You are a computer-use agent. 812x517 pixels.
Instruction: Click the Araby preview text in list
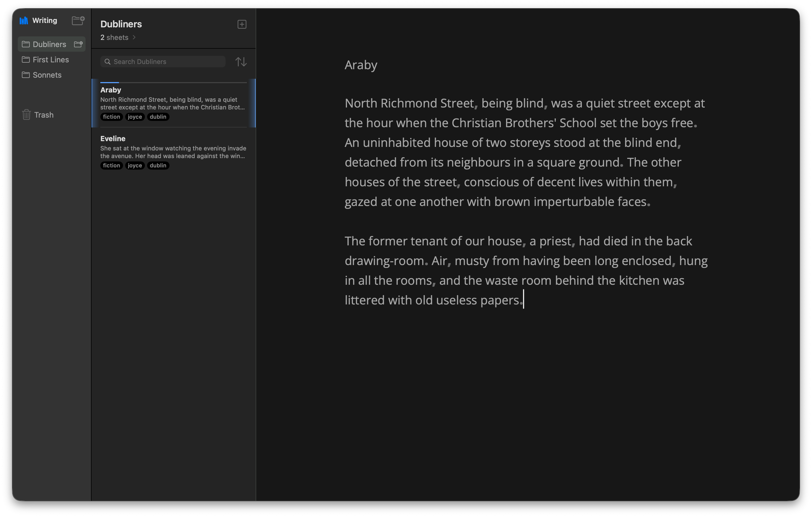point(173,104)
